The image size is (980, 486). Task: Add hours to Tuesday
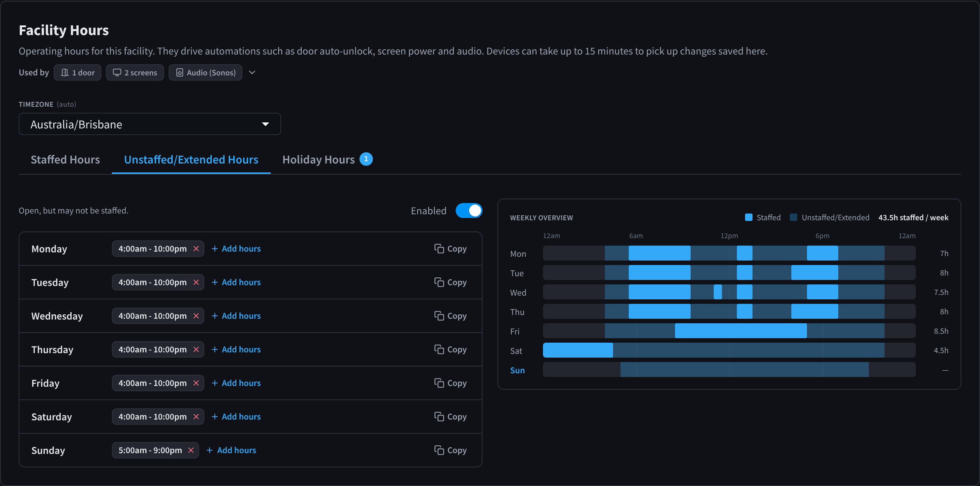(x=236, y=282)
